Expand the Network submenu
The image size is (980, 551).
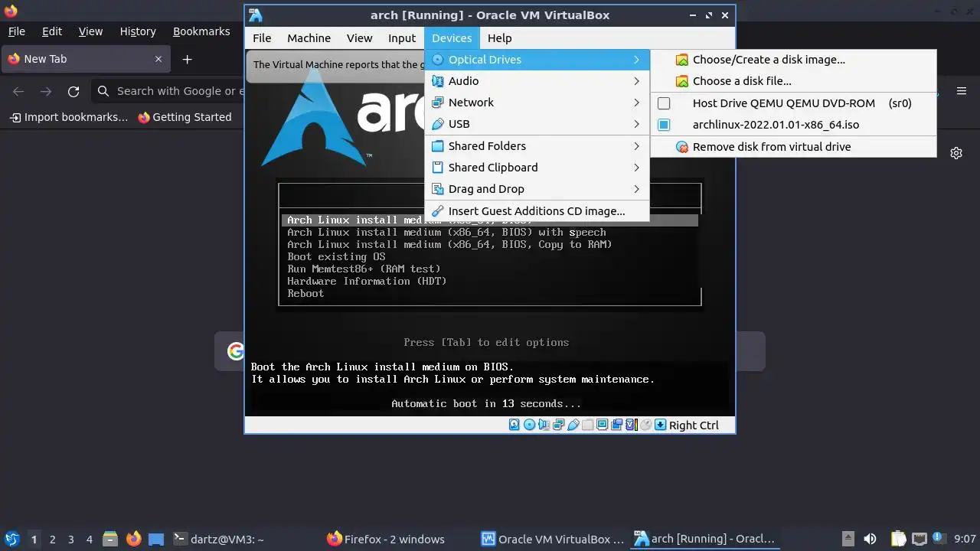pyautogui.click(x=537, y=103)
